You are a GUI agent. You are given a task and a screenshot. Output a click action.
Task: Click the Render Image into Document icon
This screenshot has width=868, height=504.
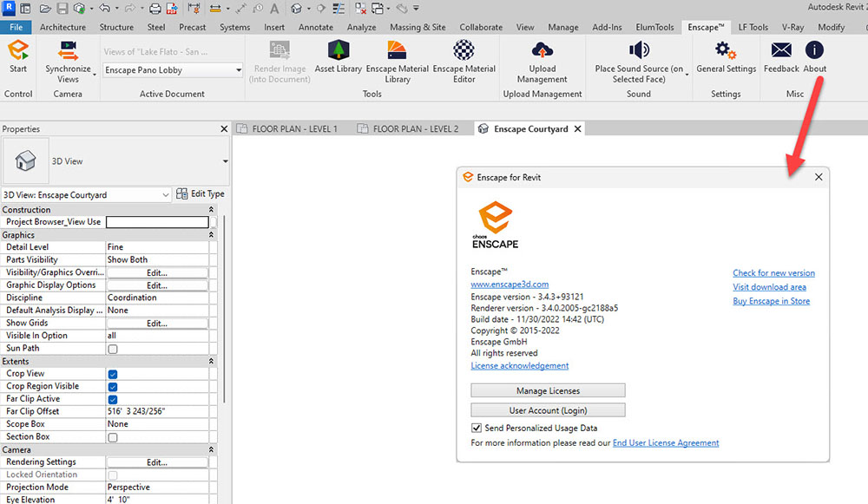[x=279, y=50]
